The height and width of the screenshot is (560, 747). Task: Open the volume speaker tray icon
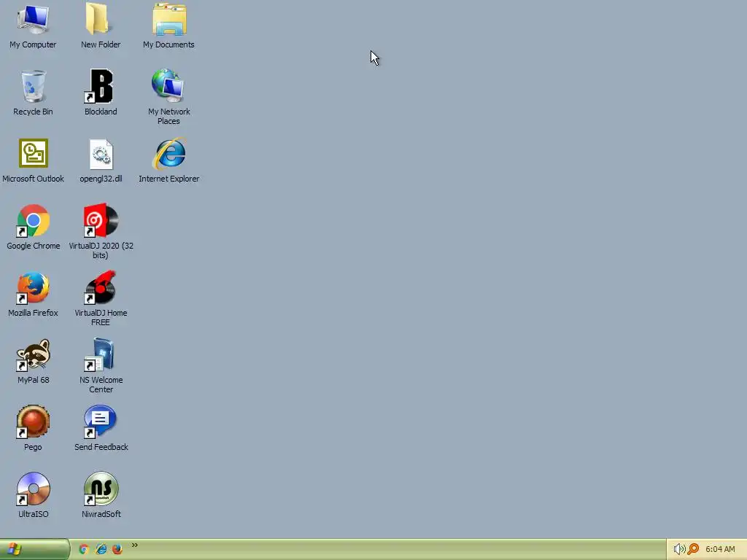[x=679, y=549]
